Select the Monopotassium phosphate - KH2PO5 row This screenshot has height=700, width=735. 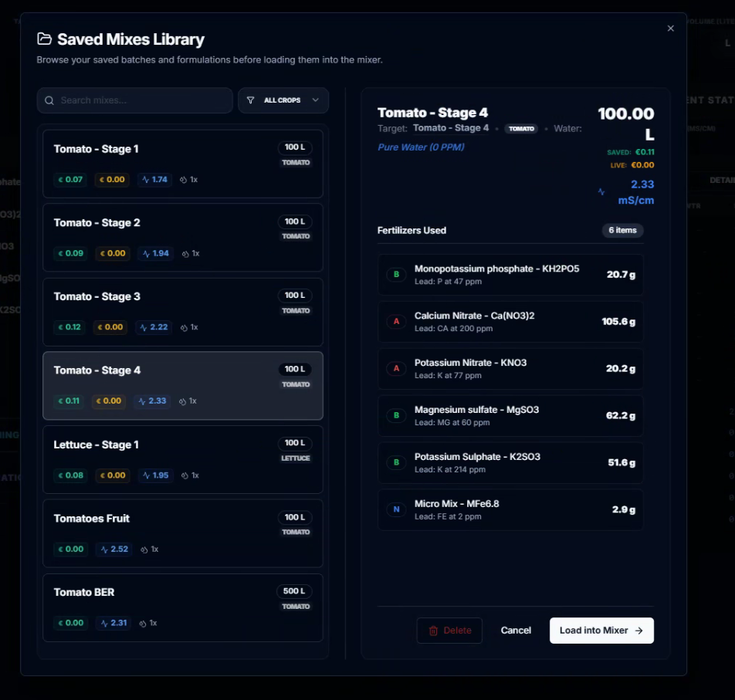click(x=510, y=275)
